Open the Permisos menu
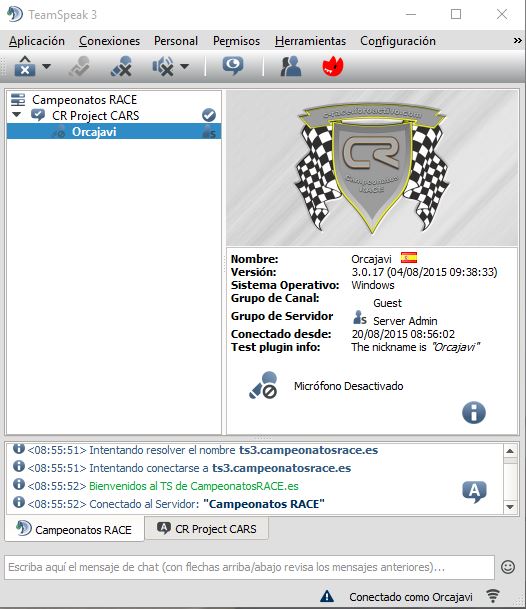 point(236,41)
